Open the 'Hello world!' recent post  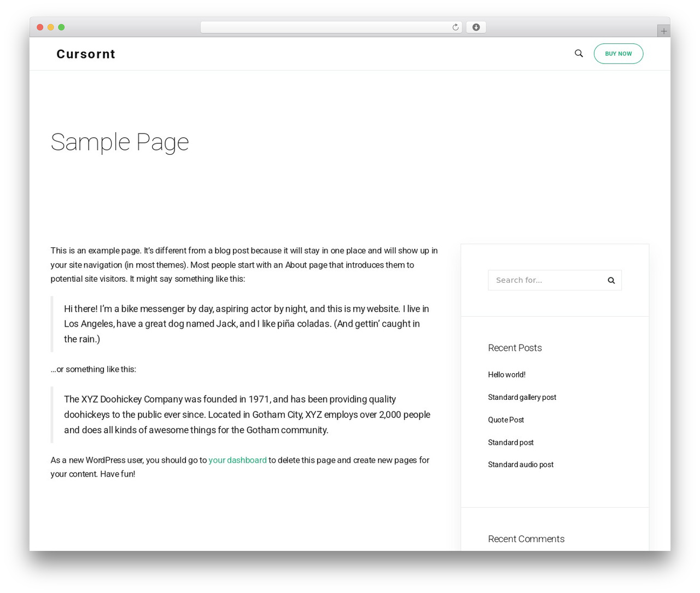click(x=506, y=375)
